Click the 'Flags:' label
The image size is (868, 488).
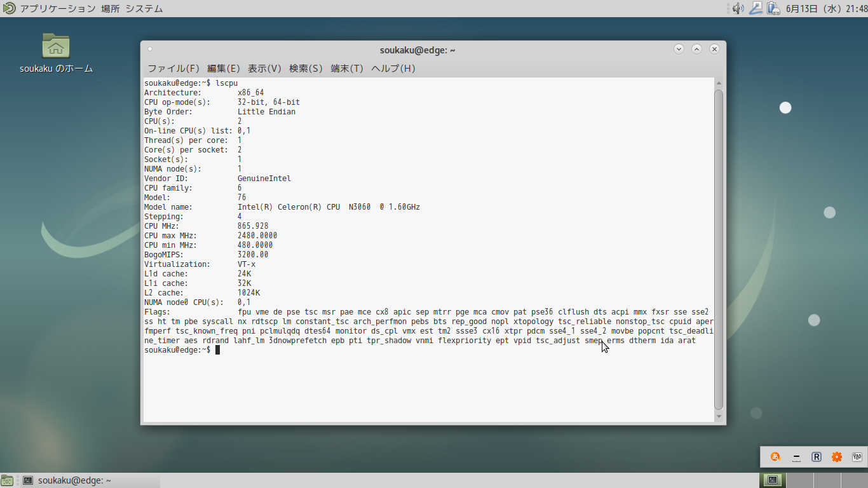(157, 312)
